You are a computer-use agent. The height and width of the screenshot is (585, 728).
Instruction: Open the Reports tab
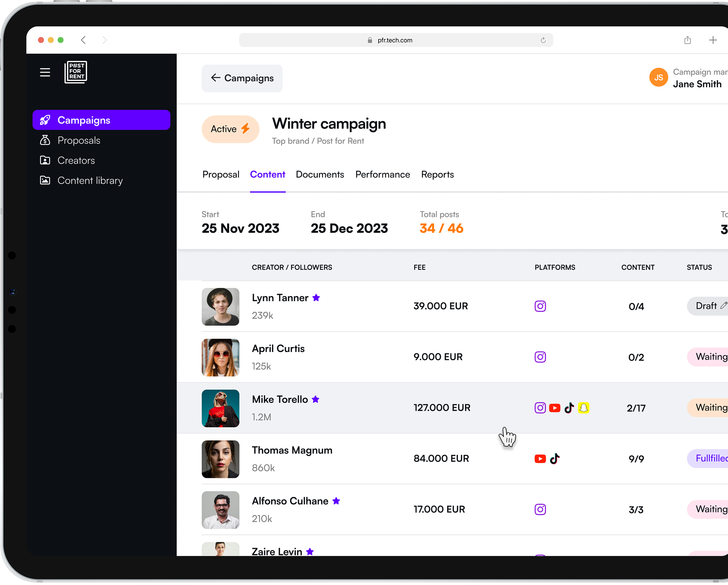(x=437, y=174)
